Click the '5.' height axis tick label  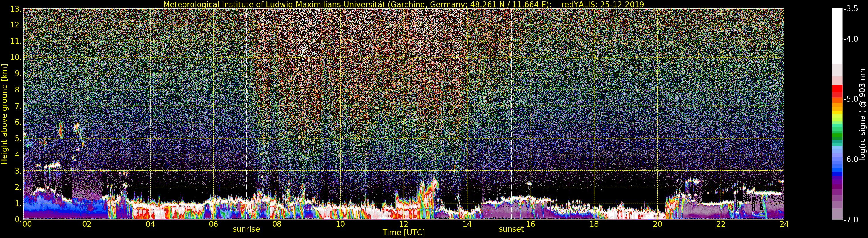coord(18,138)
